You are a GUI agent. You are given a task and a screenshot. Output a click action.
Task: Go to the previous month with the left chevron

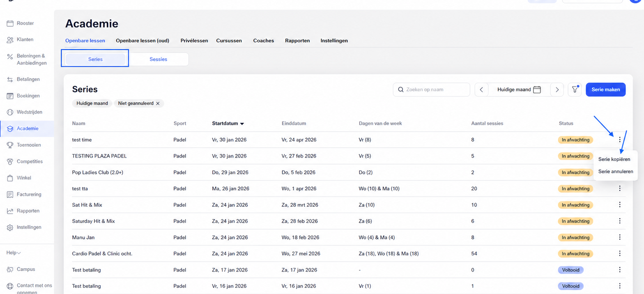481,90
